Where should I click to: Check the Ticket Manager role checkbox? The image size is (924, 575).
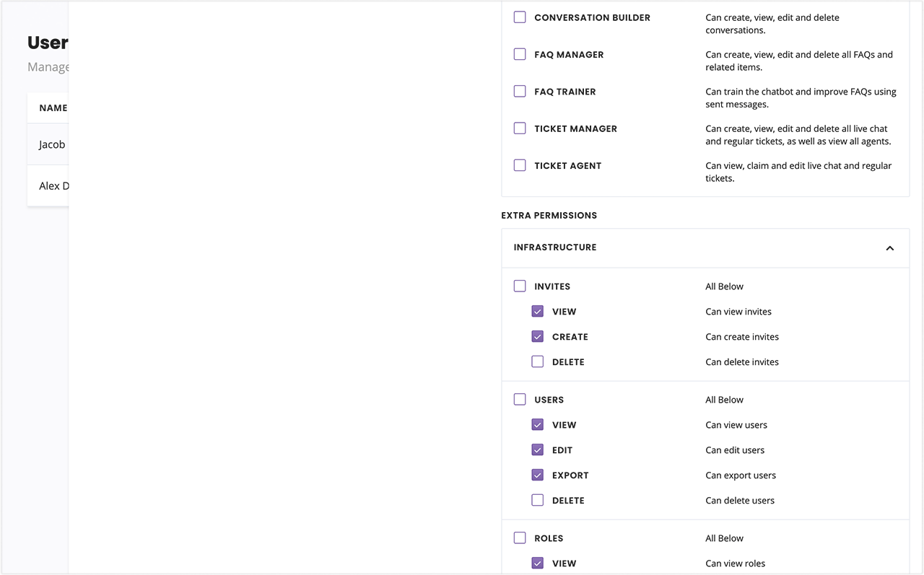(x=520, y=128)
